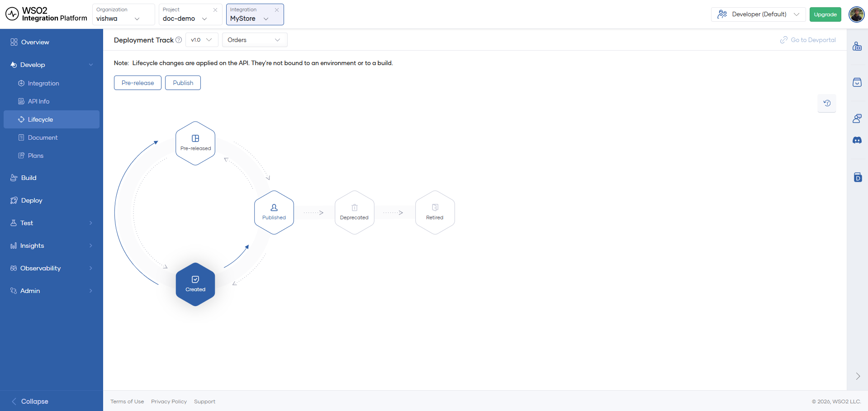Click the WSO2 Integration Platform logo
The height and width of the screenshot is (411, 868).
pyautogui.click(x=46, y=14)
